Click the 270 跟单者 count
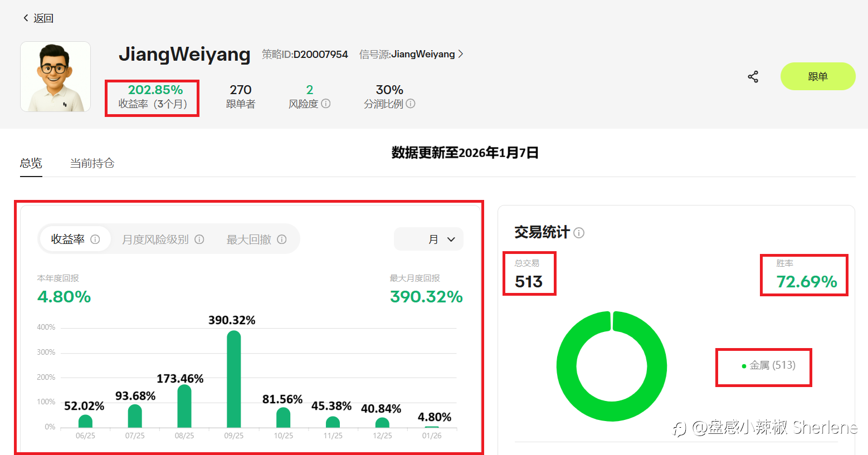 [x=241, y=90]
